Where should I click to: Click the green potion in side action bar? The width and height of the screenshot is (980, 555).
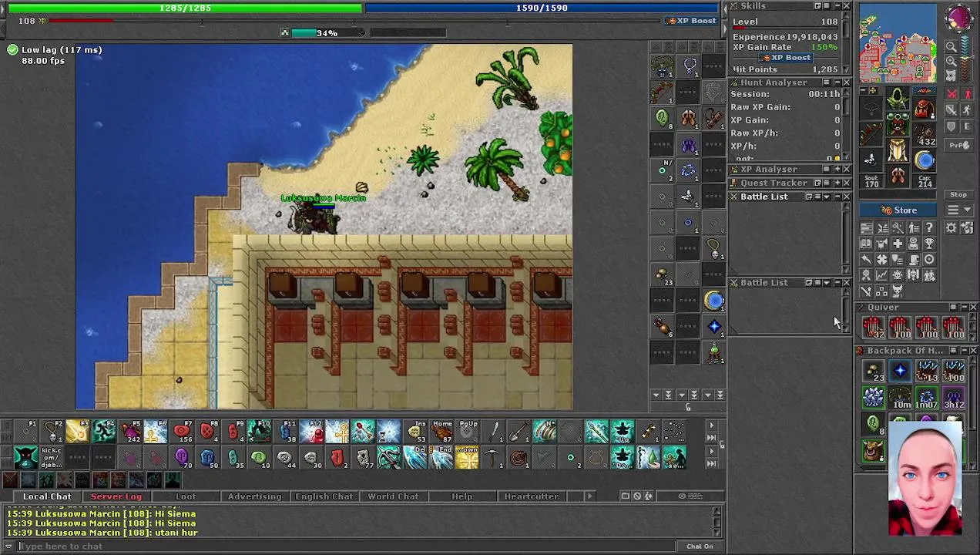[714, 354]
